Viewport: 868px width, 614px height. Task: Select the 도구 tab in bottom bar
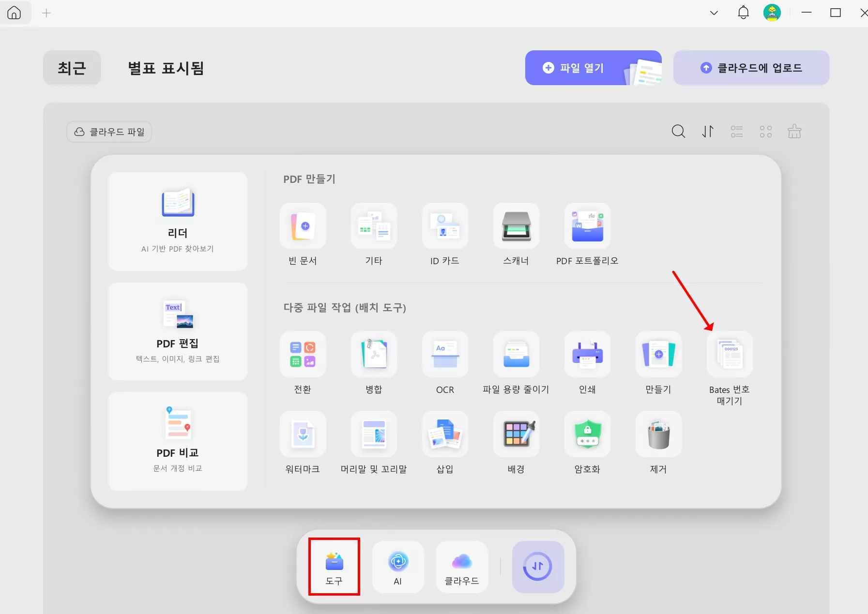click(x=334, y=567)
